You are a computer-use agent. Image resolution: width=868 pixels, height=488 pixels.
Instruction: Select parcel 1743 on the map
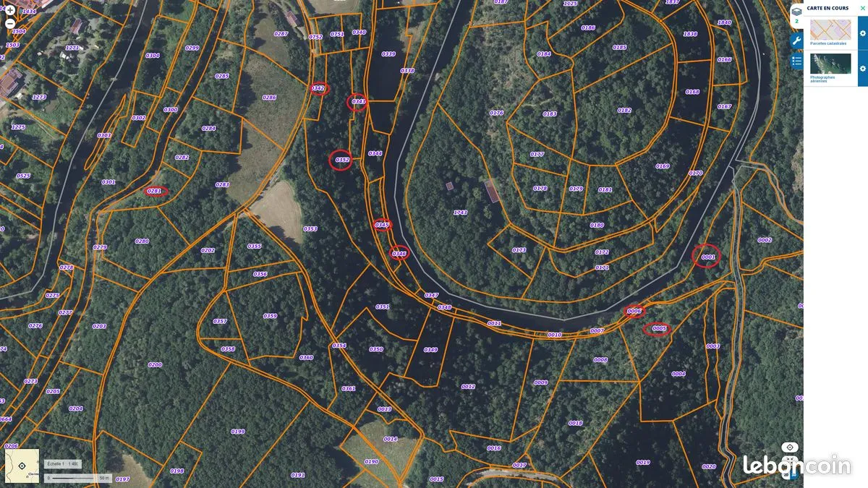[460, 213]
